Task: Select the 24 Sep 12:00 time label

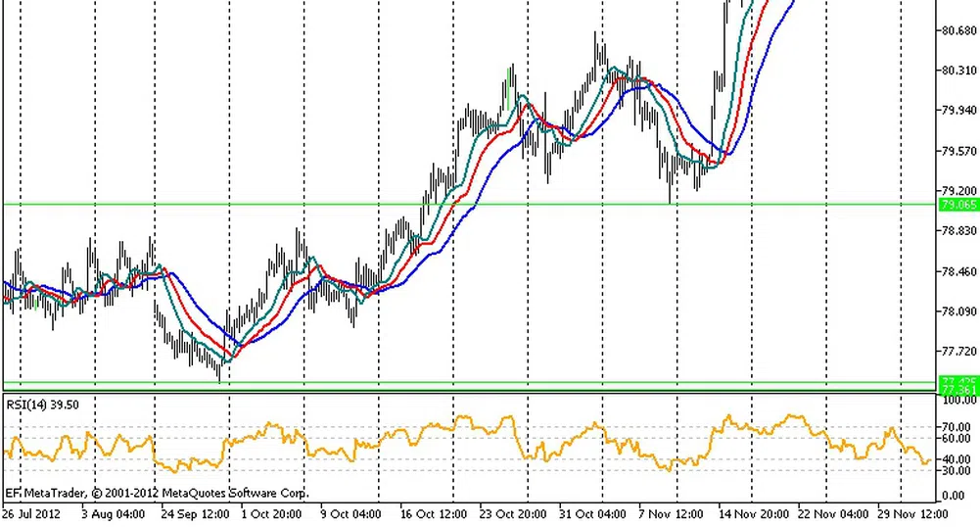Action: (x=196, y=512)
